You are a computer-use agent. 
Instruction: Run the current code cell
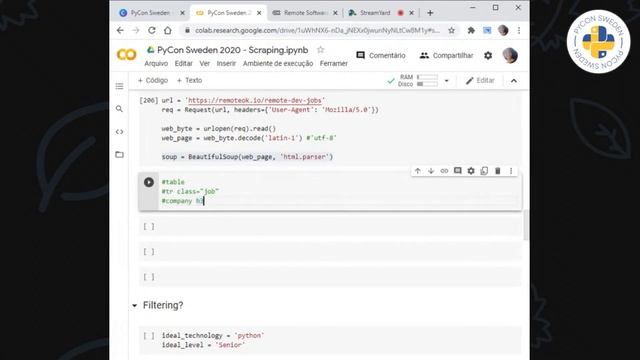click(x=149, y=182)
